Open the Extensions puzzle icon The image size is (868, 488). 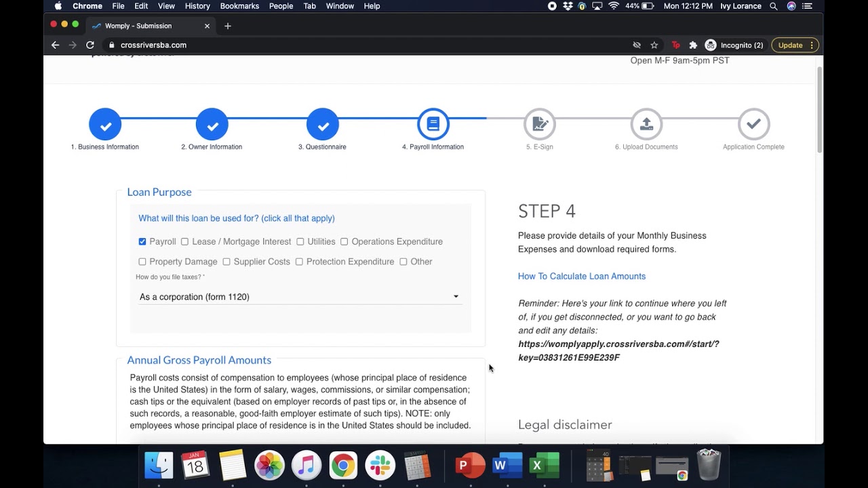point(693,45)
